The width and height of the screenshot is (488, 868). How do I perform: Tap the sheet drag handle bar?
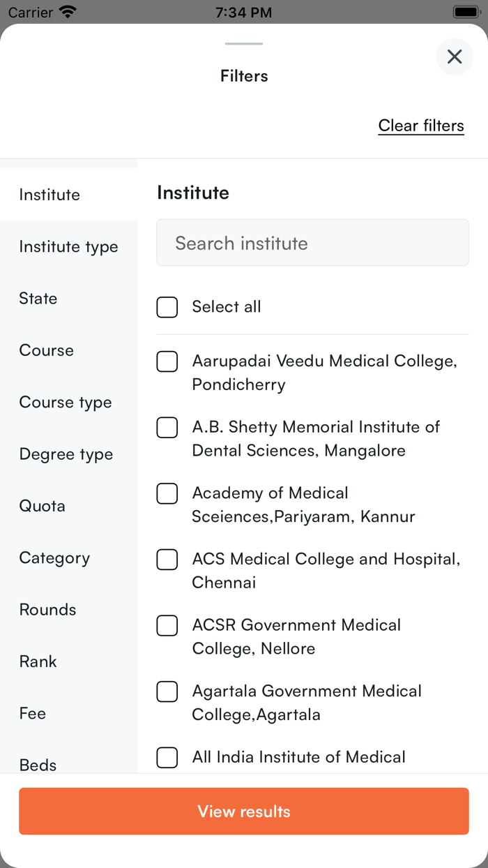click(244, 44)
